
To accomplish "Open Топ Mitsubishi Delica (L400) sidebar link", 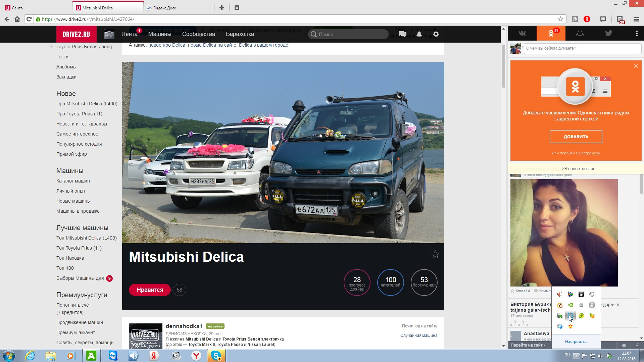I will pyautogui.click(x=87, y=238).
